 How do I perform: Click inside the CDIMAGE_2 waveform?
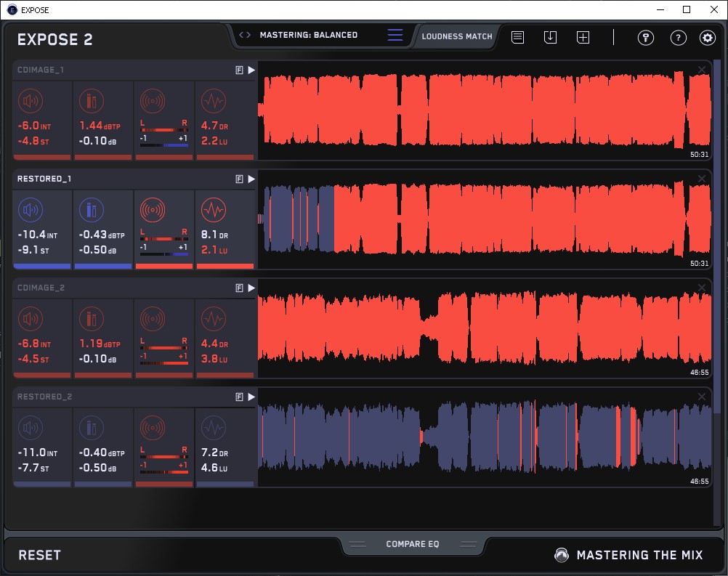(x=485, y=328)
